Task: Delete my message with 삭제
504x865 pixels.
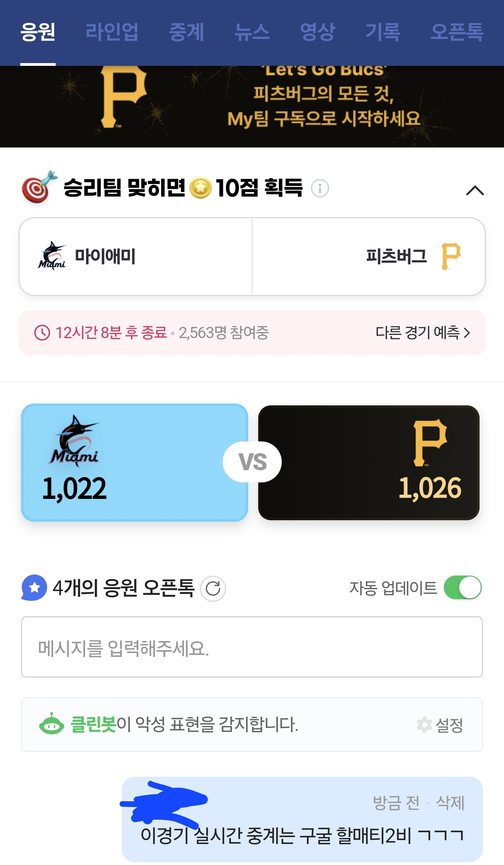Action: (x=450, y=803)
